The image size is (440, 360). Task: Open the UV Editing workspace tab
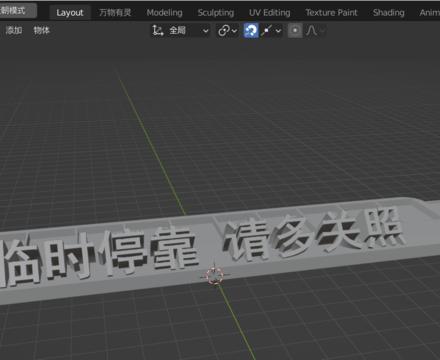(270, 13)
